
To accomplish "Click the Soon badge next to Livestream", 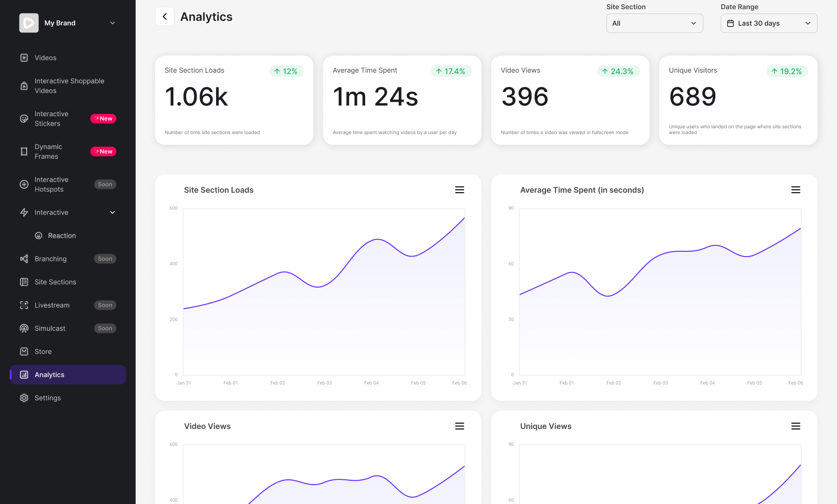I will pos(105,305).
